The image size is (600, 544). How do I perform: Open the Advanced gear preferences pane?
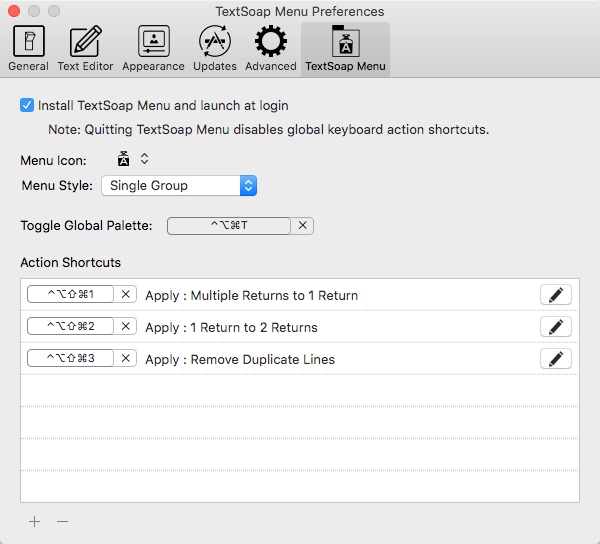tap(271, 48)
